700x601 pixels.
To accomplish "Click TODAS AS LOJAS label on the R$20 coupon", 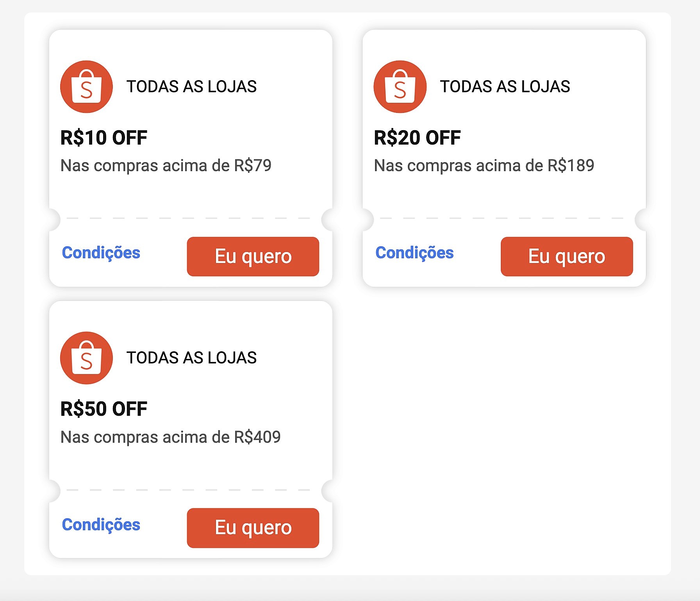I will click(x=505, y=87).
